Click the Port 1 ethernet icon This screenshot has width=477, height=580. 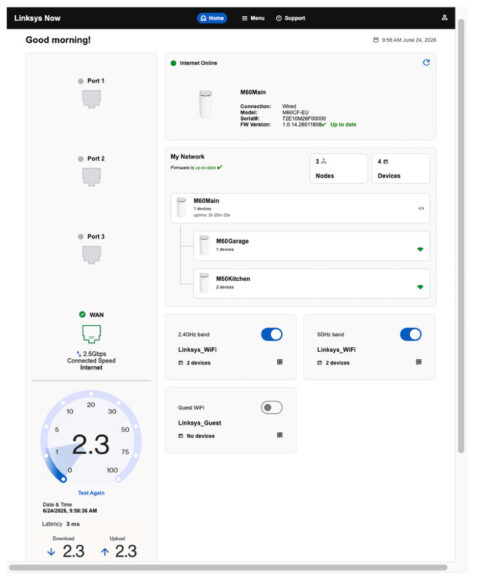pos(91,99)
